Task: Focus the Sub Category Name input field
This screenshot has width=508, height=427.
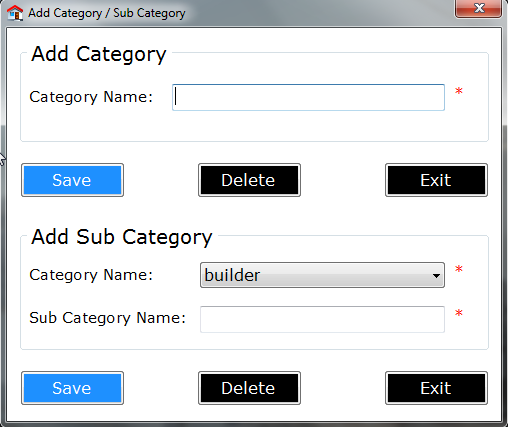Action: [x=322, y=319]
